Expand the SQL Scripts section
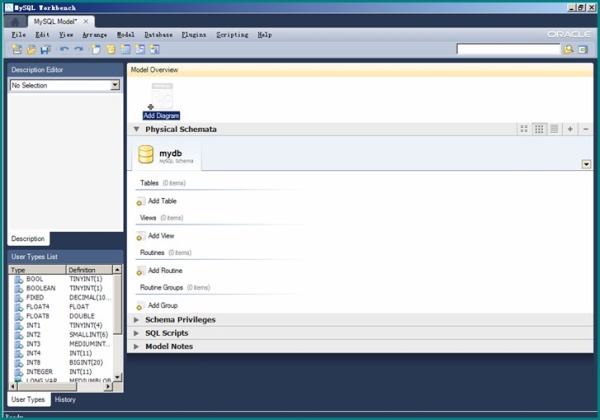The height and width of the screenshot is (420, 600). [x=136, y=333]
